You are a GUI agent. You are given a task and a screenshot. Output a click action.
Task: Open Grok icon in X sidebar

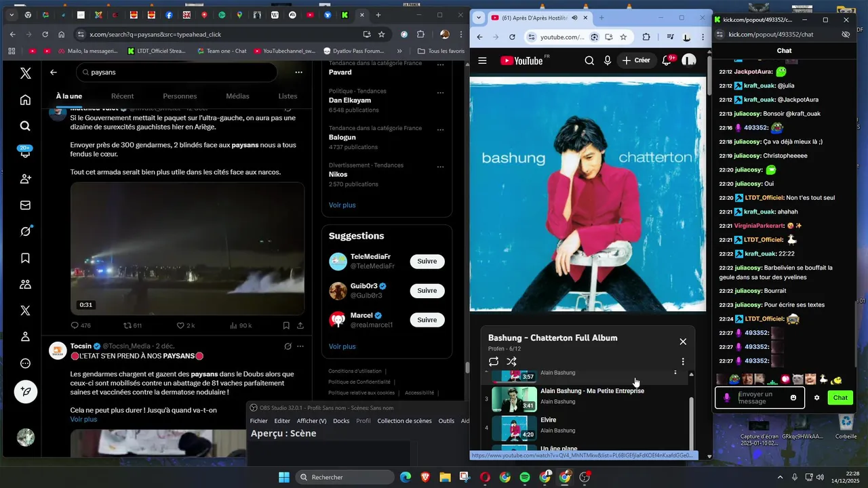tap(25, 231)
